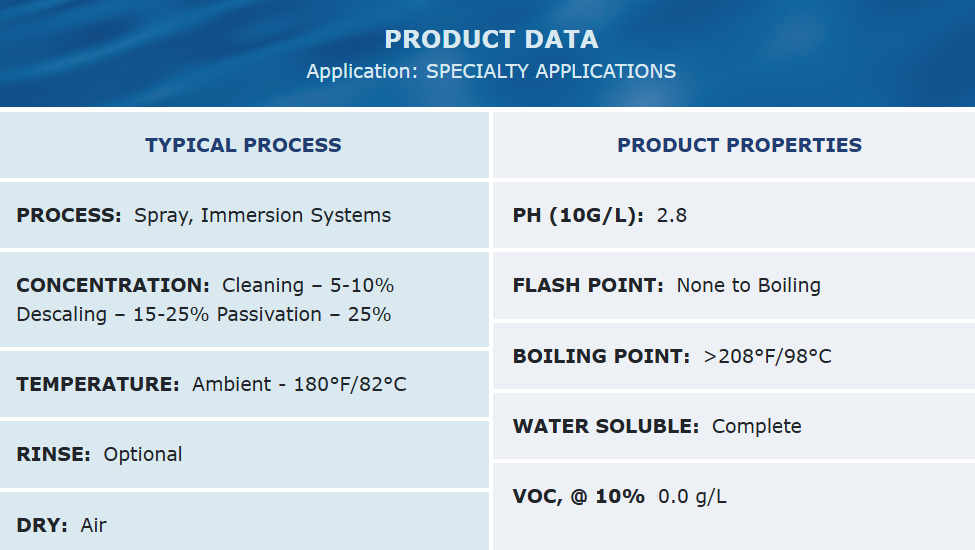Click the bold PROCESS: label
Viewport: 975px width, 550px height.
69,215
